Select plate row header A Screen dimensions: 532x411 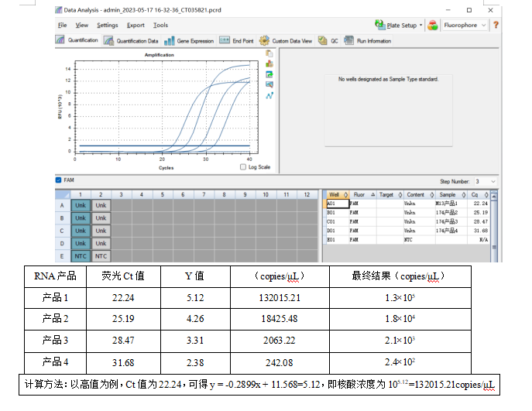pyautogui.click(x=62, y=206)
